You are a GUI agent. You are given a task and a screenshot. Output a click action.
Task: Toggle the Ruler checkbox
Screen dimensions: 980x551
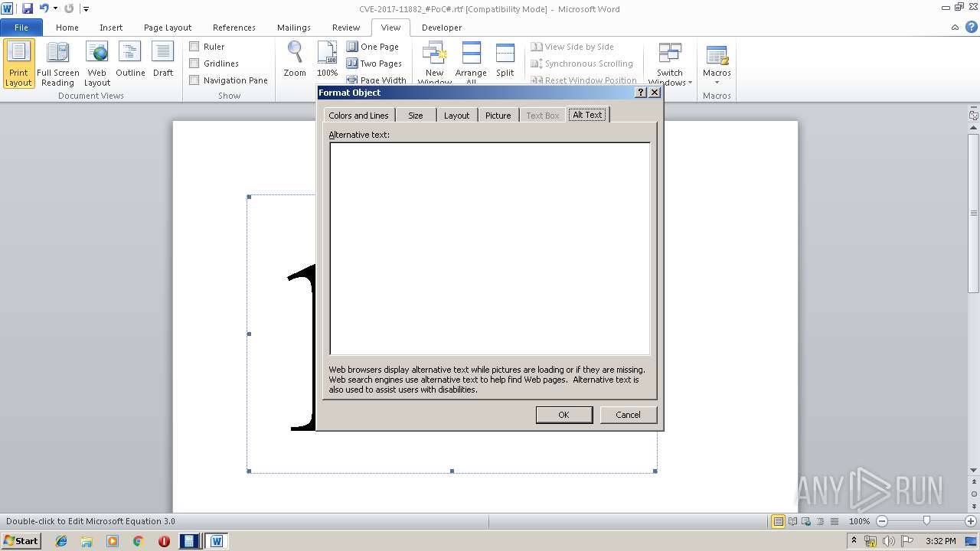point(194,47)
